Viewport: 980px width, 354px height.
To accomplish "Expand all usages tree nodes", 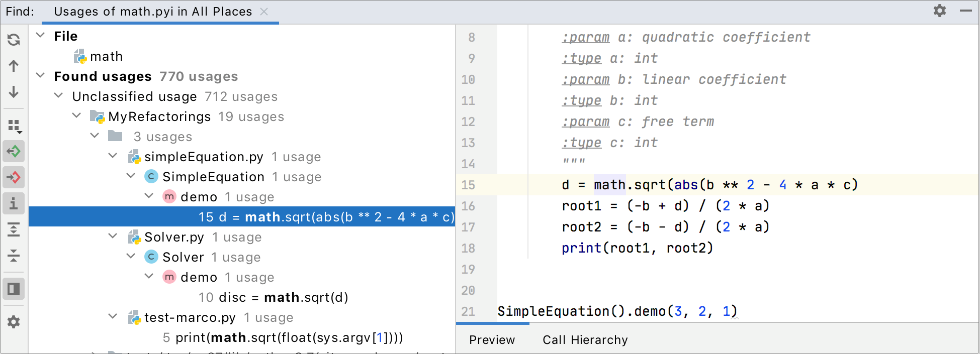I will coord(14,230).
